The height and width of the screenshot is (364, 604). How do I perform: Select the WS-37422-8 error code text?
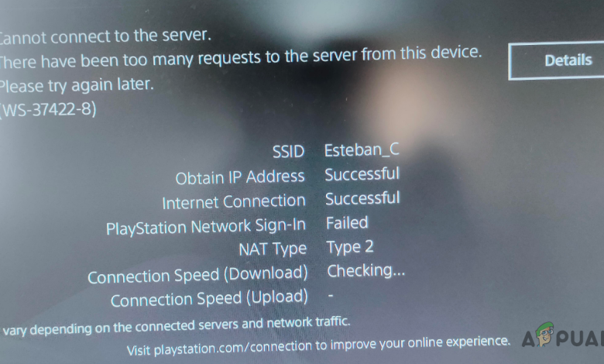pyautogui.click(x=48, y=110)
